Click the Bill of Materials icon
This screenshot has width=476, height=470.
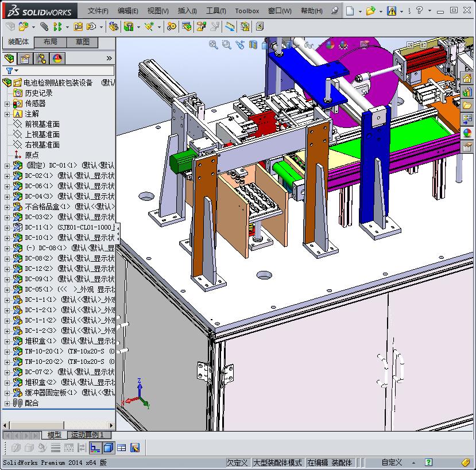pyautogui.click(x=187, y=27)
